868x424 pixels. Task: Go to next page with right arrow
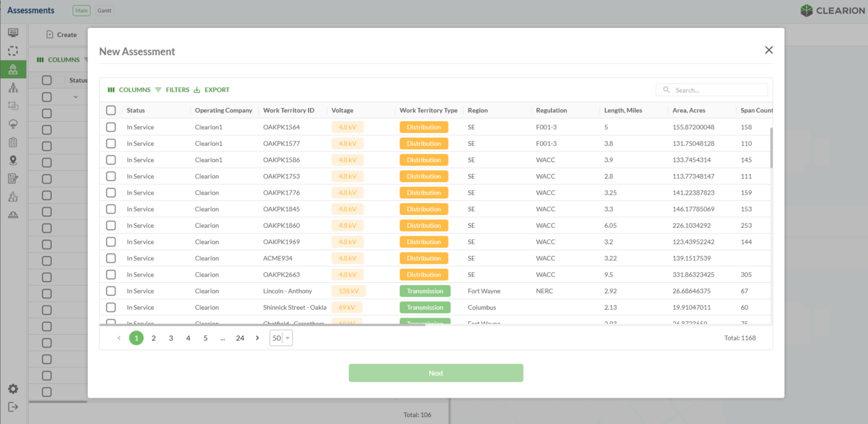coord(257,338)
